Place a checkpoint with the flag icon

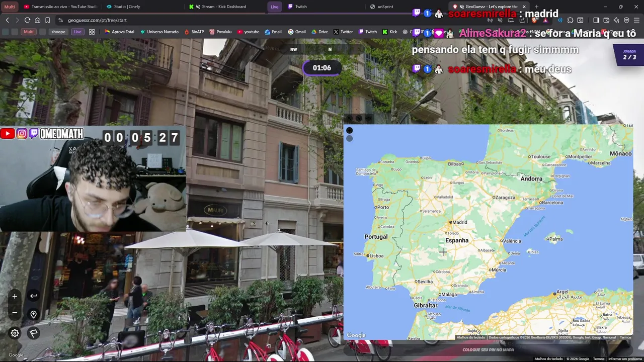(33, 333)
